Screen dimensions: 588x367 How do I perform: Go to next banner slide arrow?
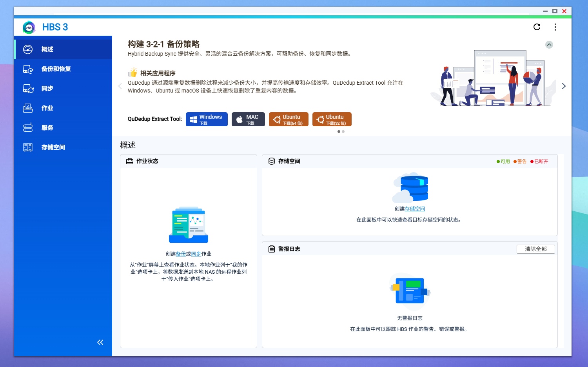tap(563, 86)
